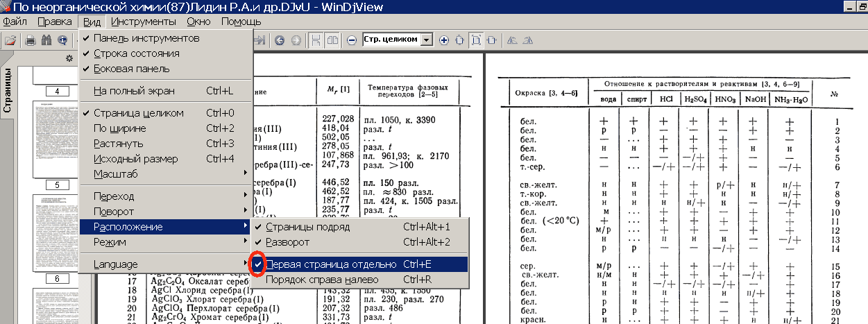Expand the 'Масштаб' submenu
The image size is (868, 324).
pyautogui.click(x=115, y=174)
